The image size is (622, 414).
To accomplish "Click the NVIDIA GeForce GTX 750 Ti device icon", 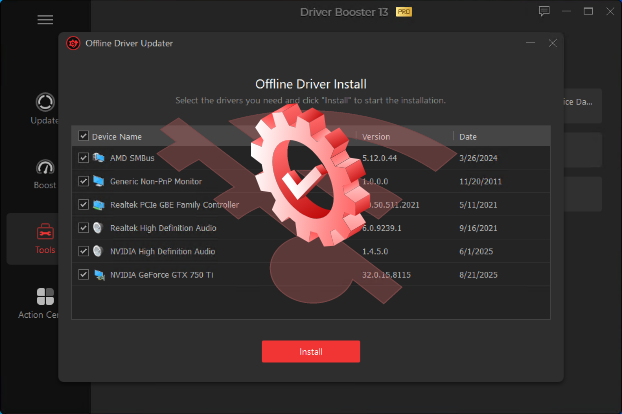I will pyautogui.click(x=99, y=274).
